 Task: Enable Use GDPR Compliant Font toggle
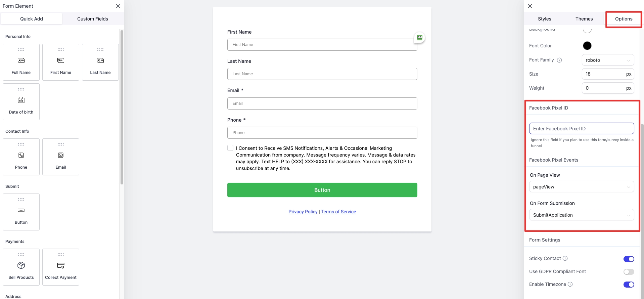tap(629, 272)
